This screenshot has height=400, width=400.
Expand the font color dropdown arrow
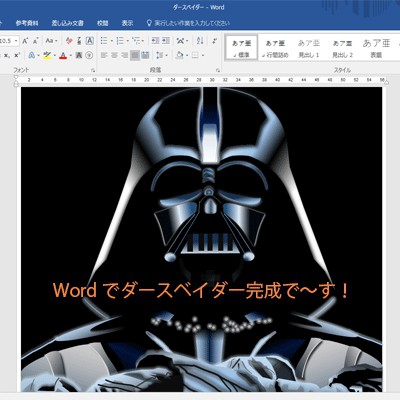click(x=70, y=56)
